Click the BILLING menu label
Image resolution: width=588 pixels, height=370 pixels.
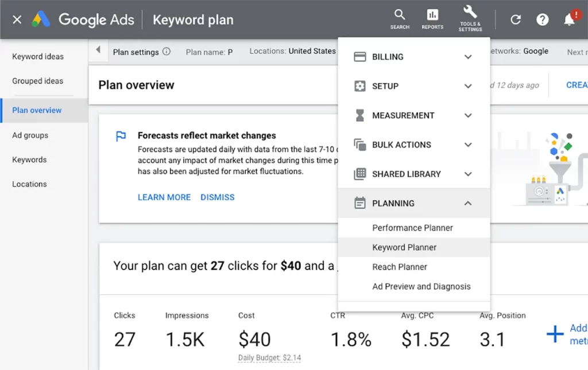point(388,57)
